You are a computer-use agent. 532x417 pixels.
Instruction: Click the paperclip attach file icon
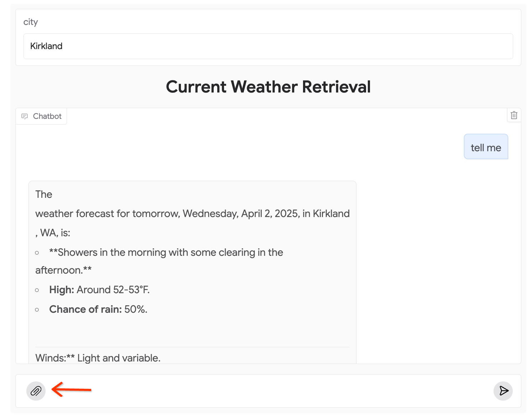(x=36, y=391)
